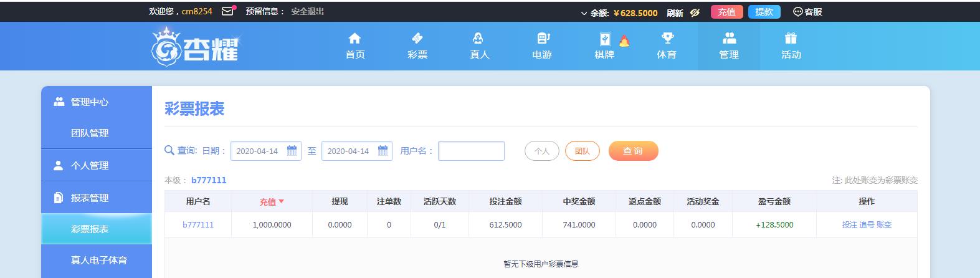Image resolution: width=980 pixels, height=278 pixels.
Task: Open the mail envelope icon with notification
Action: tap(228, 11)
